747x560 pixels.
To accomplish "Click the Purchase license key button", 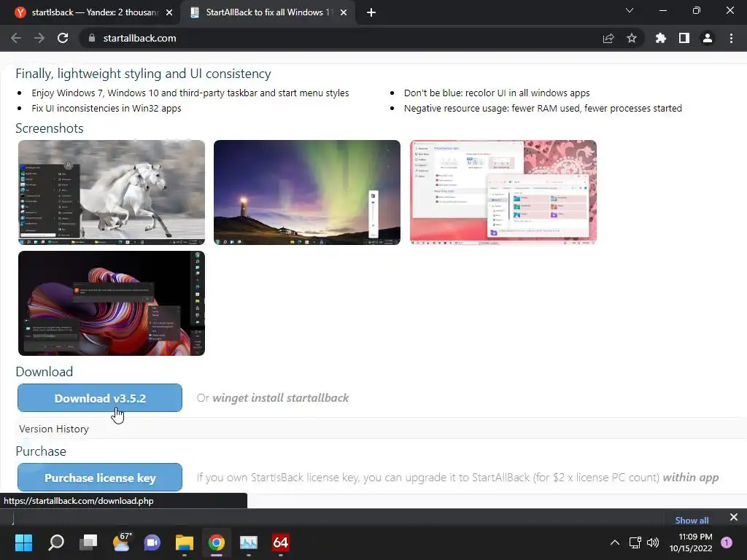I will click(x=100, y=477).
